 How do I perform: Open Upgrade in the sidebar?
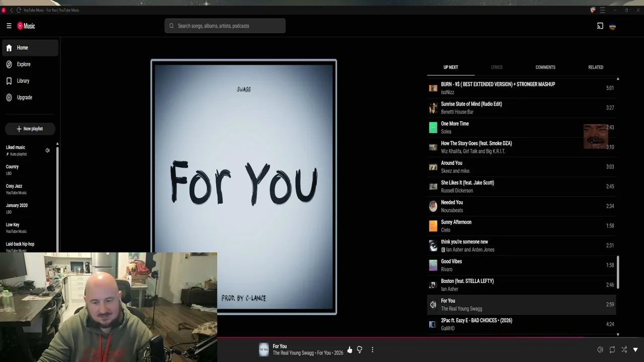tap(30, 98)
